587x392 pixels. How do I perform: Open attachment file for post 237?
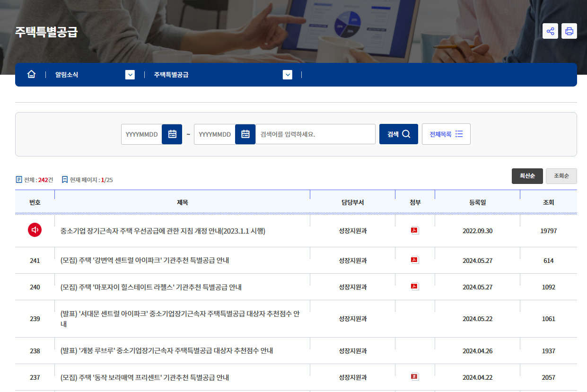tap(415, 377)
